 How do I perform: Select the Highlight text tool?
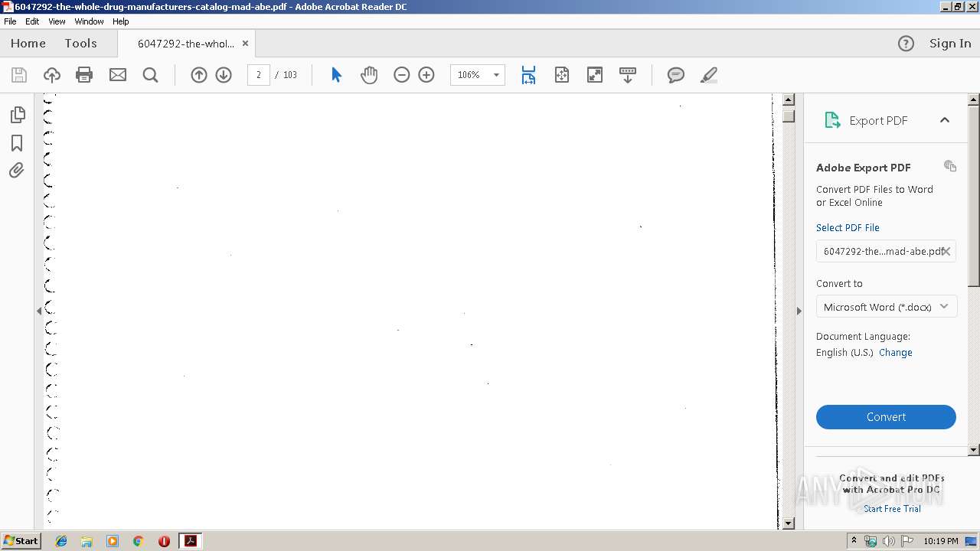(x=709, y=75)
